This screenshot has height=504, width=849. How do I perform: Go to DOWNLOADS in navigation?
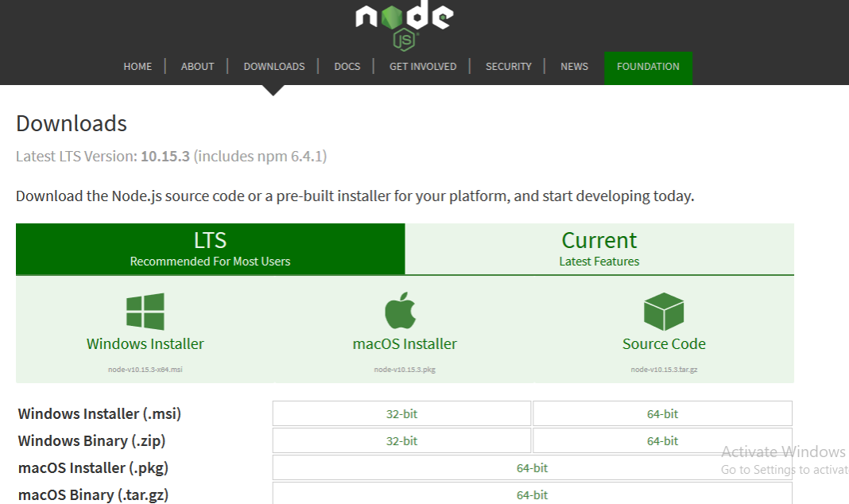(274, 67)
